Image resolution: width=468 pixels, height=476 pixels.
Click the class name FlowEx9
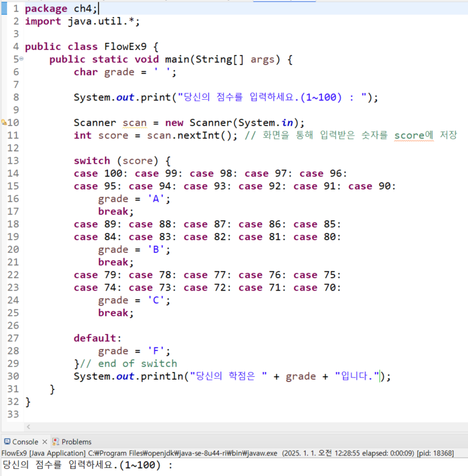[126, 46]
